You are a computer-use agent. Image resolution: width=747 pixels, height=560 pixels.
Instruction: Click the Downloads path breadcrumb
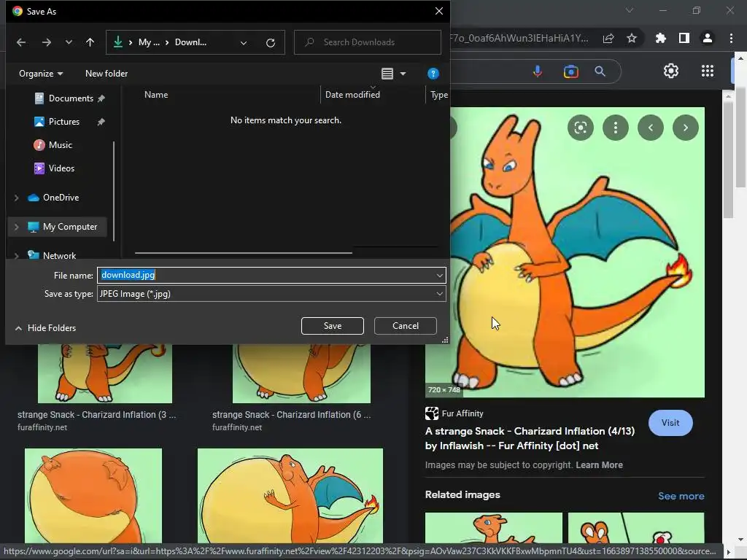(190, 42)
